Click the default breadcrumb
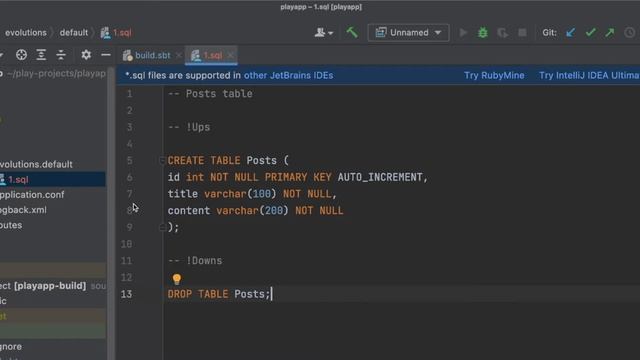The height and width of the screenshot is (360, 640). pos(74,33)
